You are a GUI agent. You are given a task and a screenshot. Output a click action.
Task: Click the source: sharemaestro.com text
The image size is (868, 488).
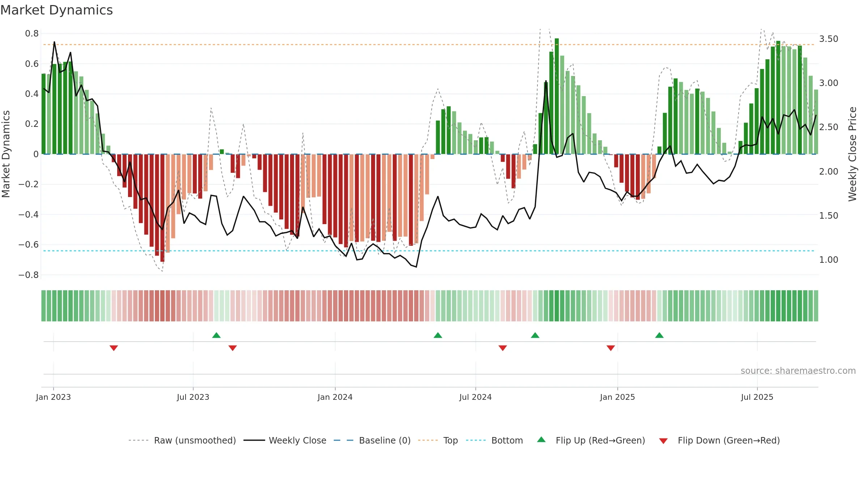(798, 371)
